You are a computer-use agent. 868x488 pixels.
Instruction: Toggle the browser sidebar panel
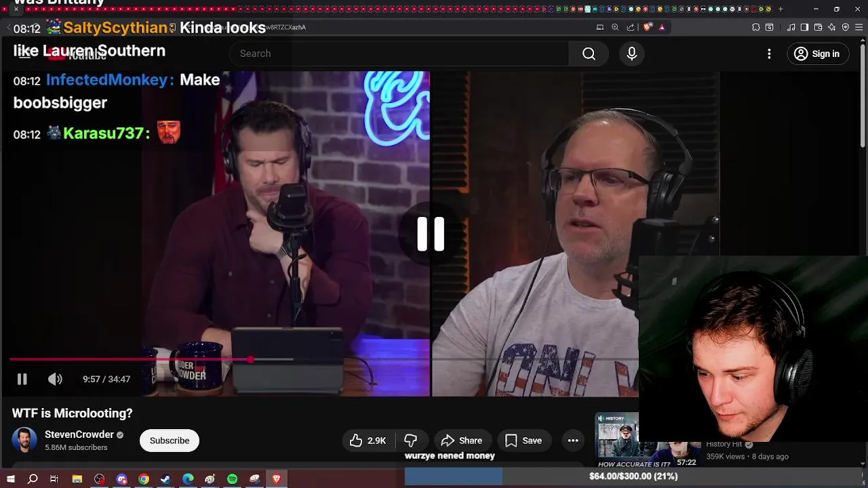pyautogui.click(x=804, y=27)
